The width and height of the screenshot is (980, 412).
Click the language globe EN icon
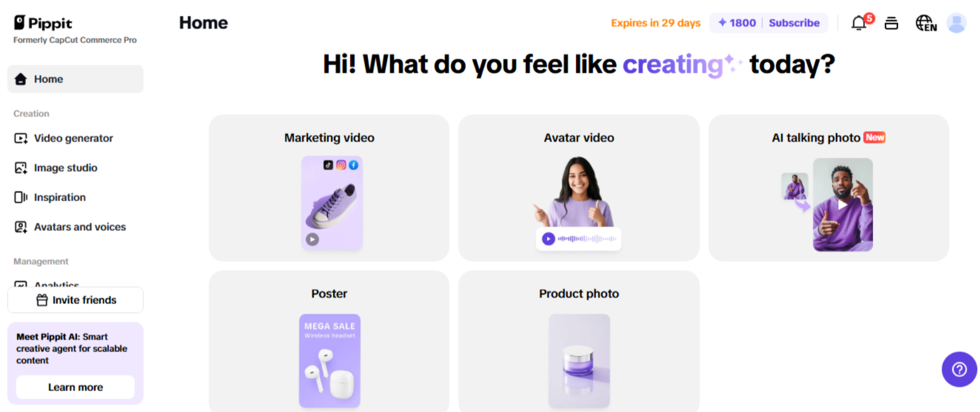(926, 23)
